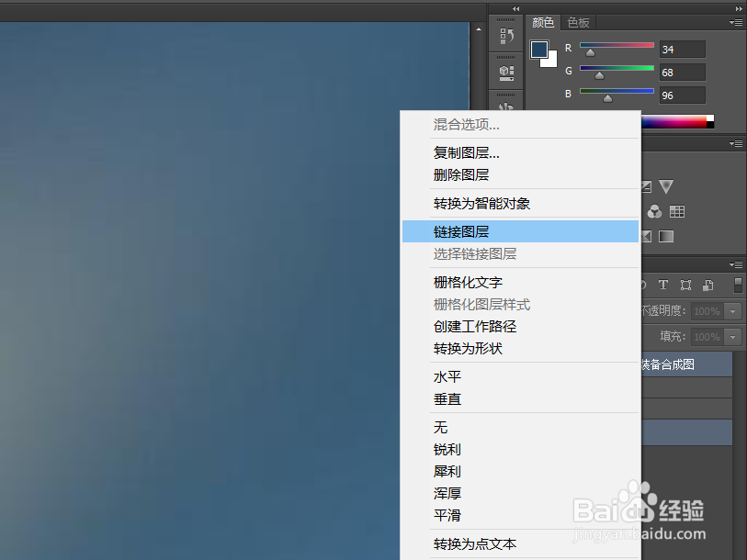Set text orientation to 水平

click(520, 377)
